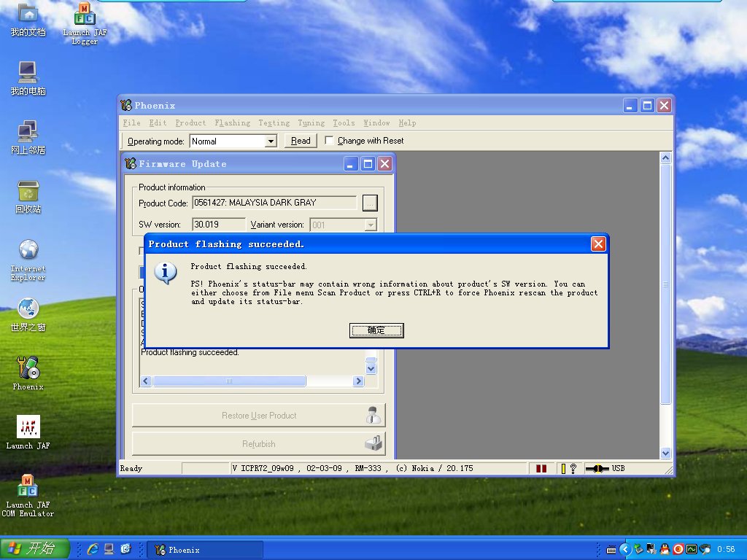The height and width of the screenshot is (560, 747).
Task: Select Launch JAF COM Emulator icon
Action: coord(28,496)
